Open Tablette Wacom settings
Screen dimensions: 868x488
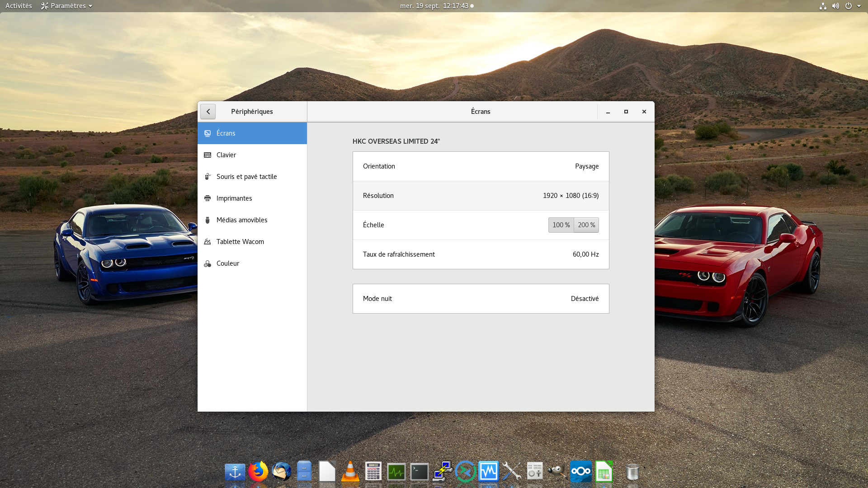(240, 242)
